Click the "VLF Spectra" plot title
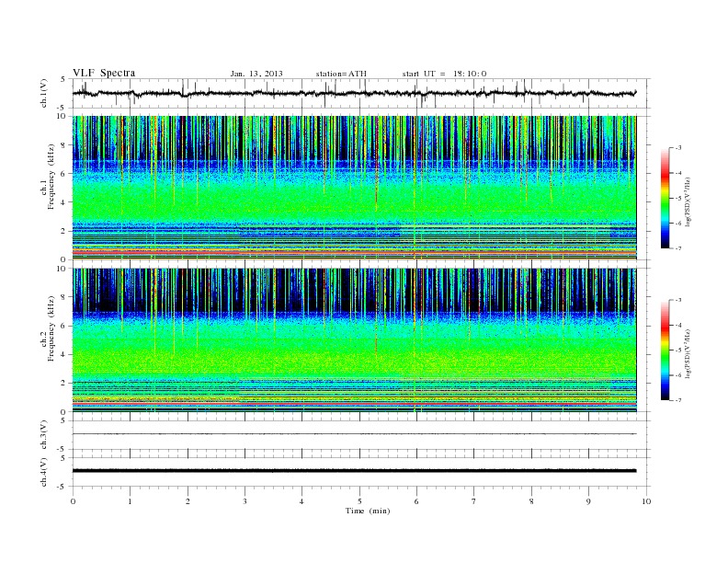 [104, 73]
